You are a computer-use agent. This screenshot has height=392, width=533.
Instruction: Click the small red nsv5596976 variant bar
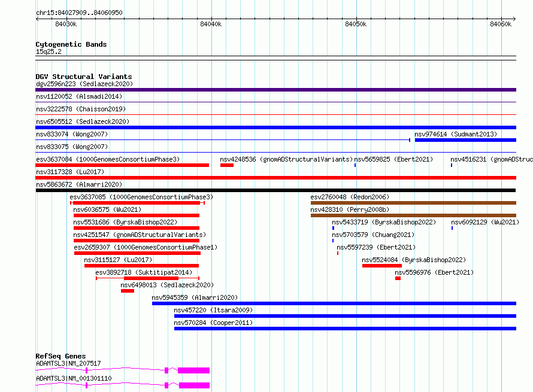click(x=398, y=278)
